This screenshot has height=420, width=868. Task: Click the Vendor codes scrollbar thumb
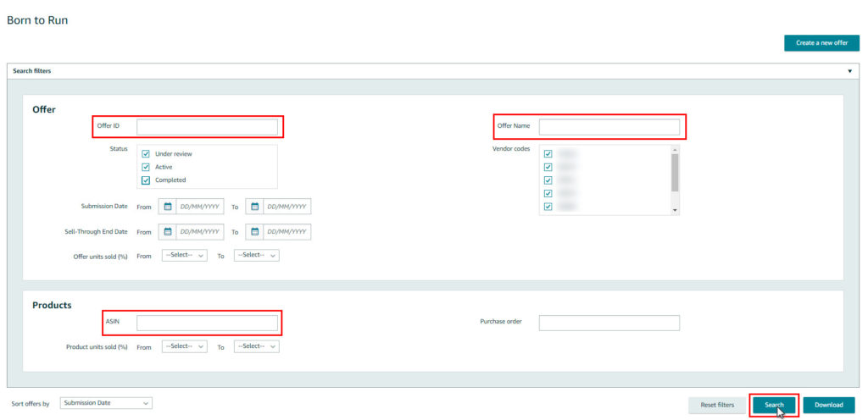click(674, 173)
